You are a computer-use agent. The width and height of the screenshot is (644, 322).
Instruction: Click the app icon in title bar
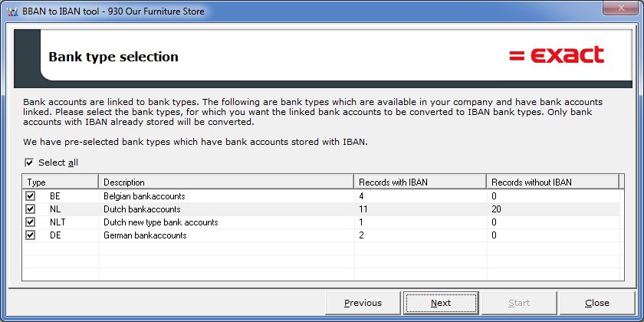[x=13, y=11]
